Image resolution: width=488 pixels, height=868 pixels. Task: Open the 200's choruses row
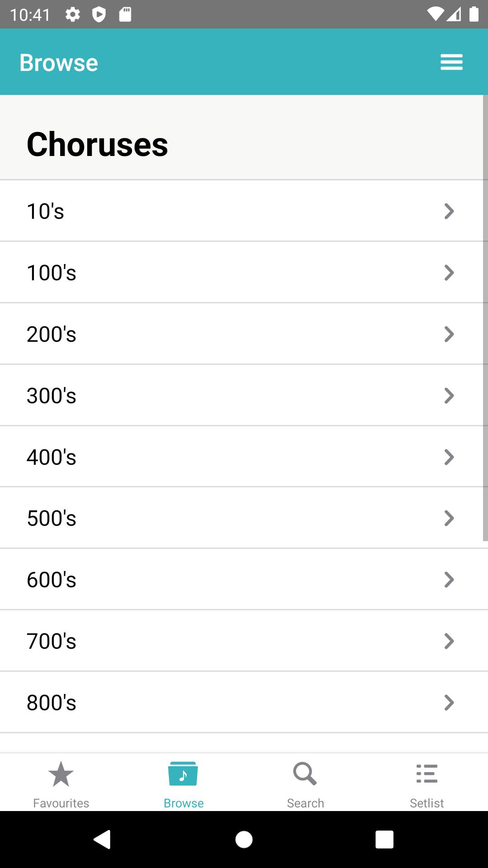click(x=244, y=334)
